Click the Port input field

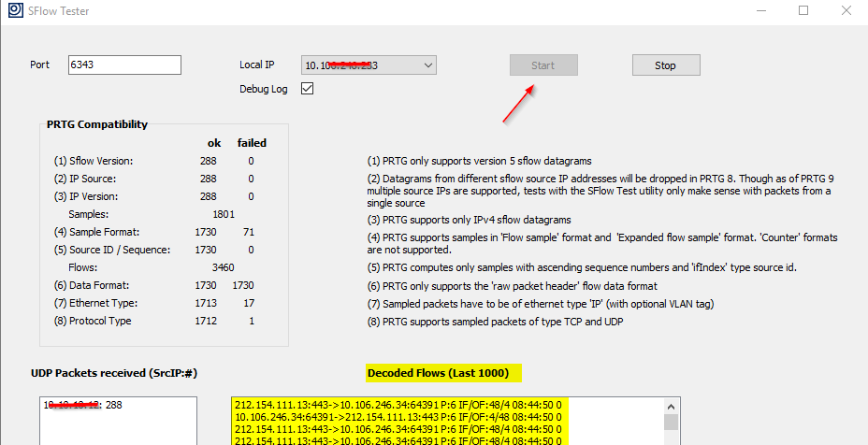pos(124,65)
